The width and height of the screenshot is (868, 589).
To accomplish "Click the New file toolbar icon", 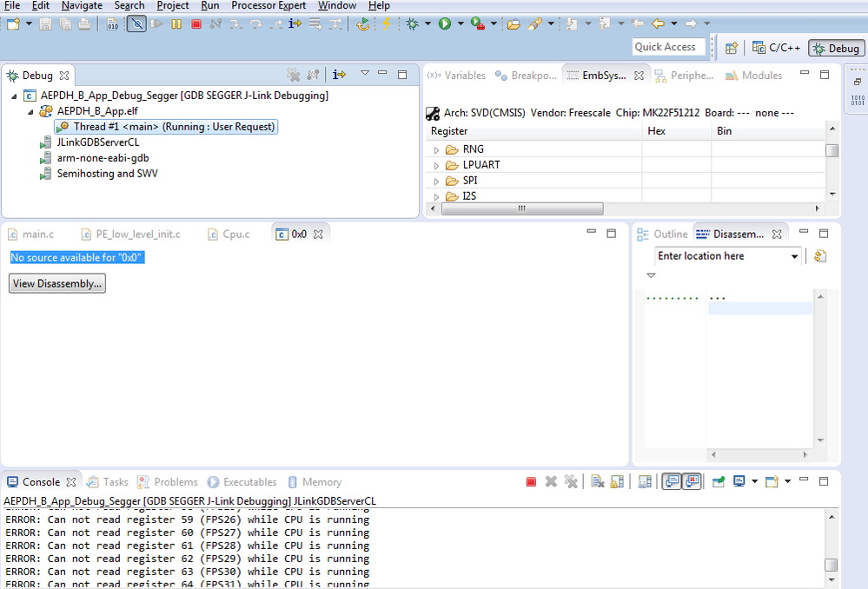I will [13, 23].
